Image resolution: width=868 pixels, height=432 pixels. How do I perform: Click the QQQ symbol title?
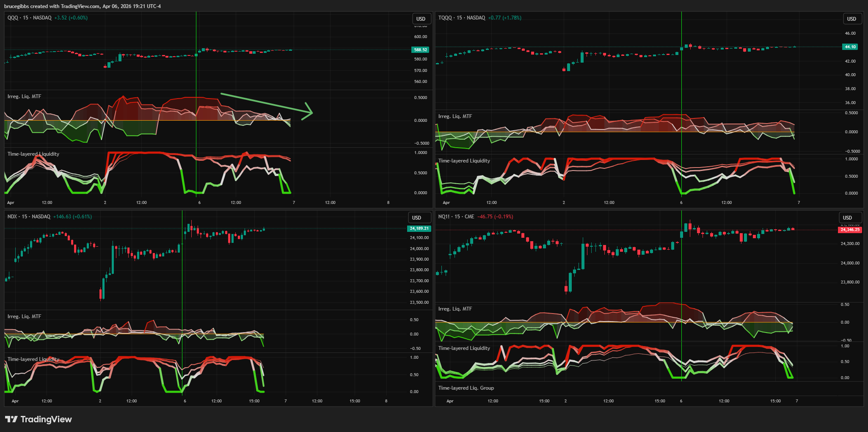13,18
